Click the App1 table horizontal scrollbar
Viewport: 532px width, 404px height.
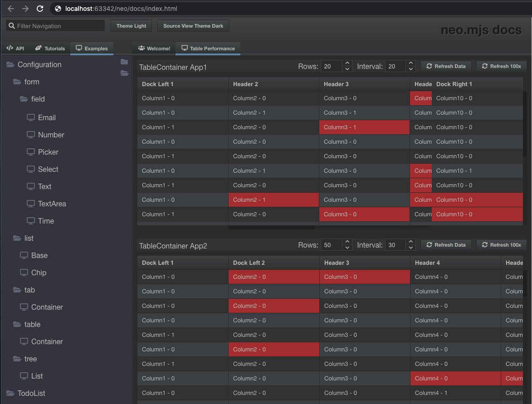(x=271, y=228)
